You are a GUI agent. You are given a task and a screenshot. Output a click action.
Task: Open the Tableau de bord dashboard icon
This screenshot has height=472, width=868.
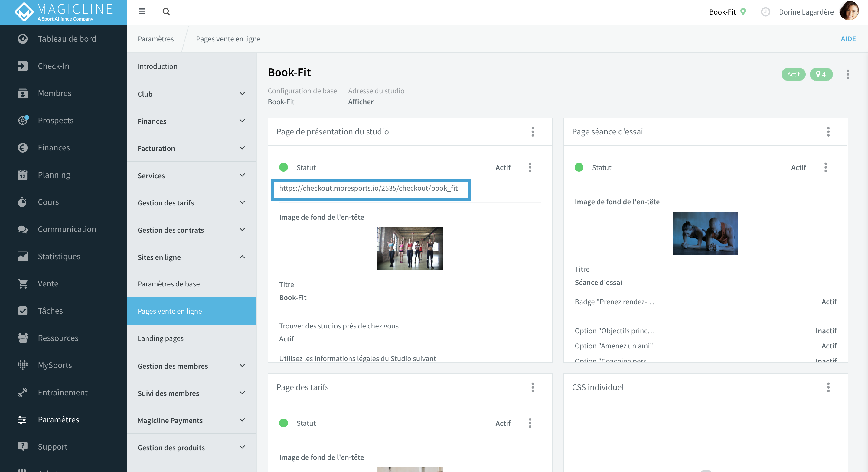point(23,39)
